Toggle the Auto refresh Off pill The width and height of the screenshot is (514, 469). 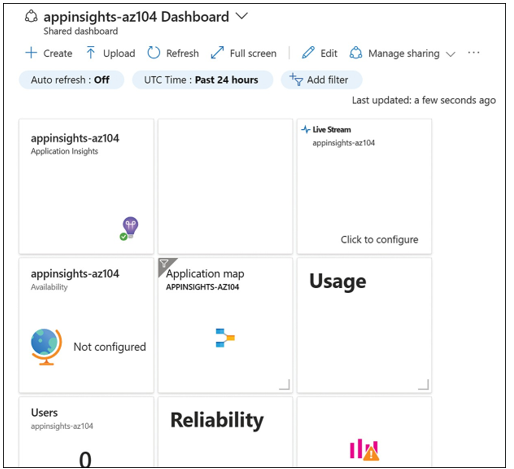point(71,80)
